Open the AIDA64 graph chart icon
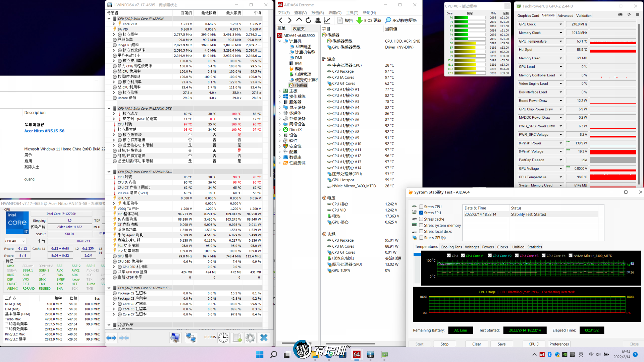 [x=327, y=20]
